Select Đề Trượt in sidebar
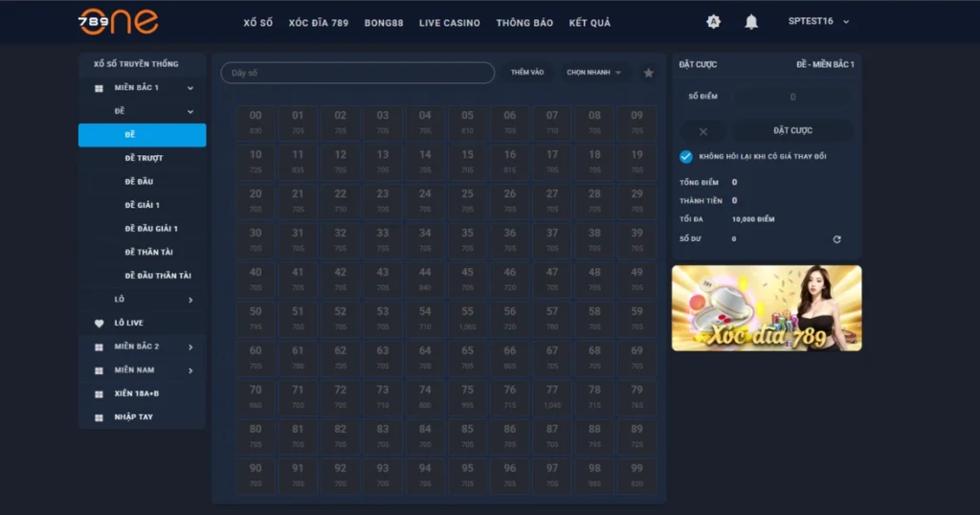The height and width of the screenshot is (515, 980). pos(144,158)
